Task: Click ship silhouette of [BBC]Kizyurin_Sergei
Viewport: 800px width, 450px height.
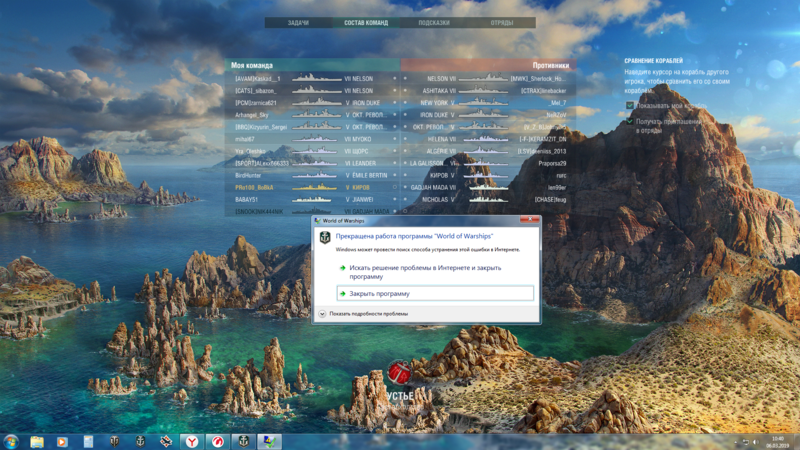Action: pyautogui.click(x=316, y=127)
